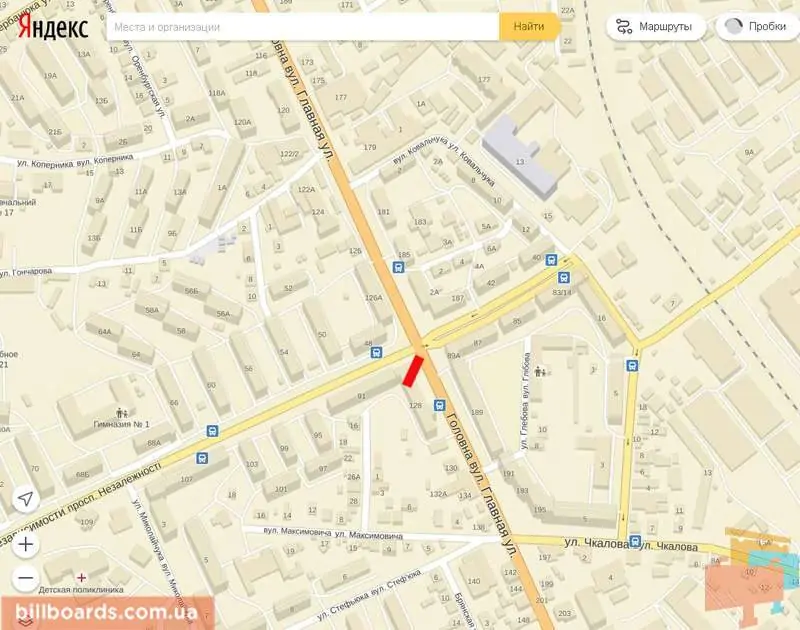The height and width of the screenshot is (630, 800).
Task: Toggle the Пробки traffic layer
Action: pos(758,27)
